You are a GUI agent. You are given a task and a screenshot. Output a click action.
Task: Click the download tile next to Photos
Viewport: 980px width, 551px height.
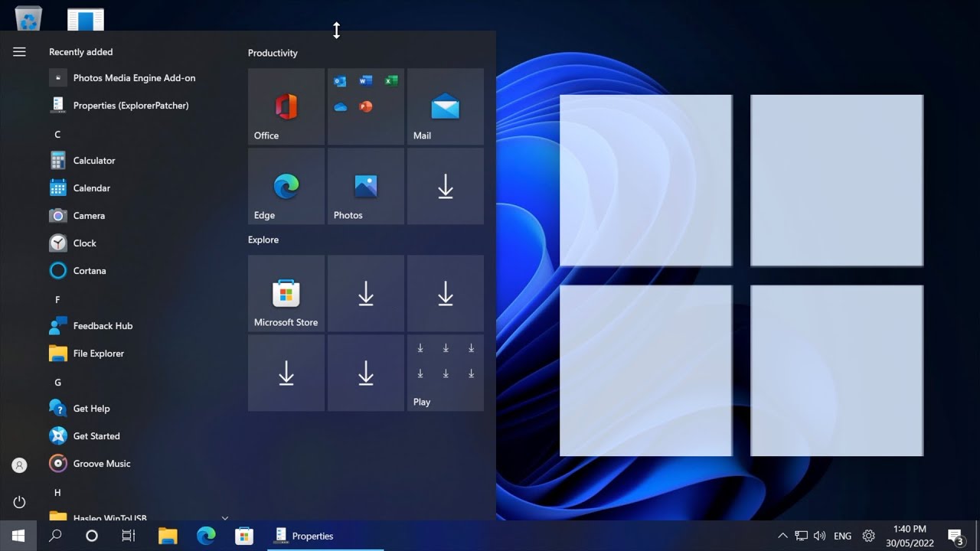[446, 186]
